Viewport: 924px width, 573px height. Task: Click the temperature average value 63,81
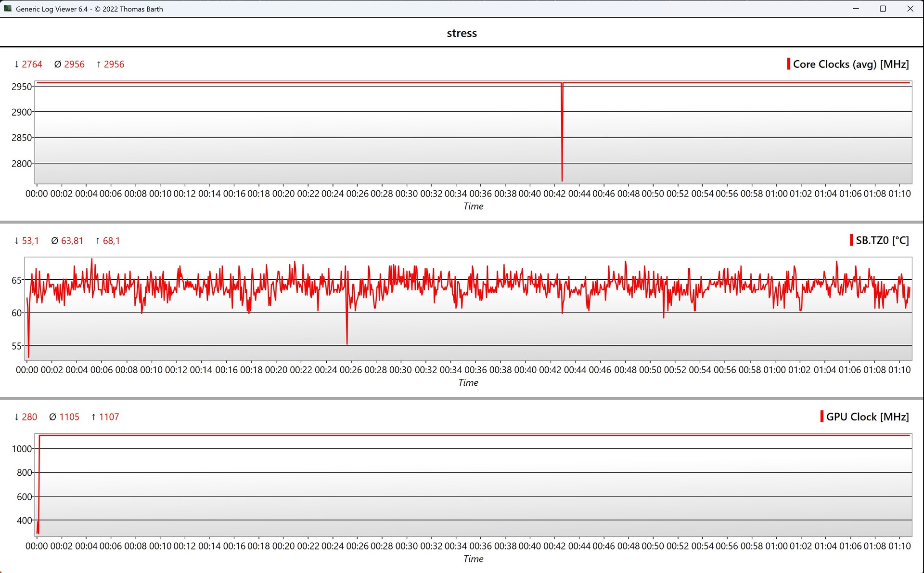click(72, 240)
